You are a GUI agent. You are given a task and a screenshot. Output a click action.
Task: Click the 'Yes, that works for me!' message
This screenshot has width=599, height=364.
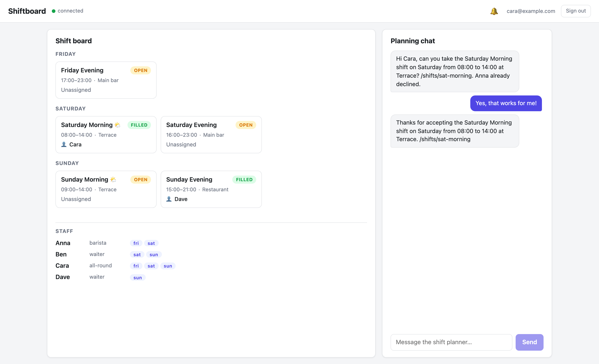click(506, 103)
